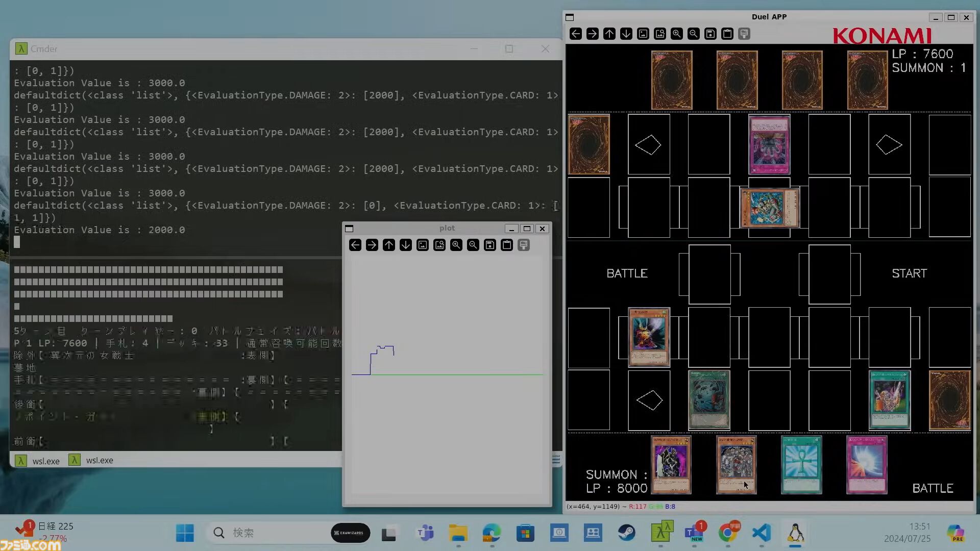Click the BATTLE label beside the player's hand
The height and width of the screenshot is (551, 980).
pyautogui.click(x=933, y=488)
